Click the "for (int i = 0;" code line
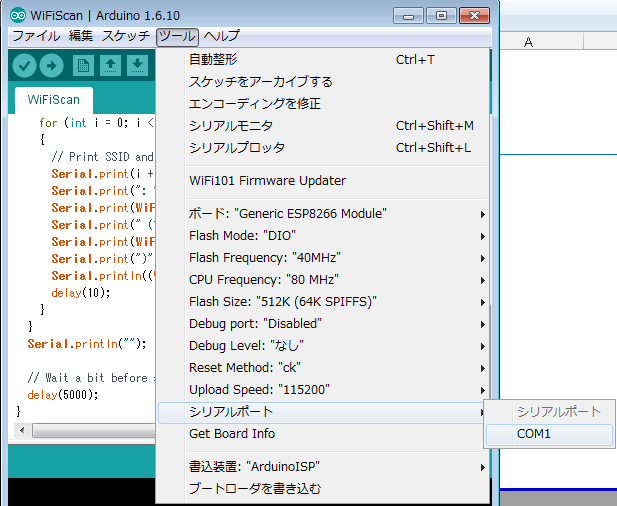617x506 pixels. pos(97,123)
